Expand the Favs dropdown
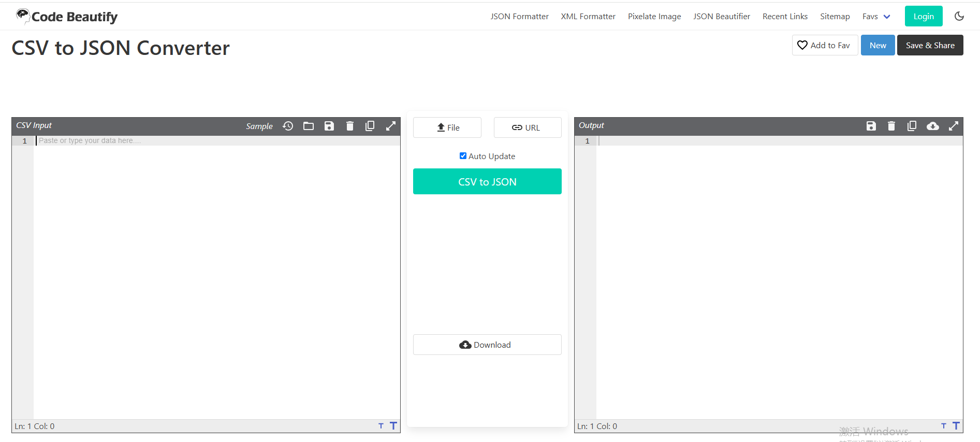980x442 pixels. (876, 17)
